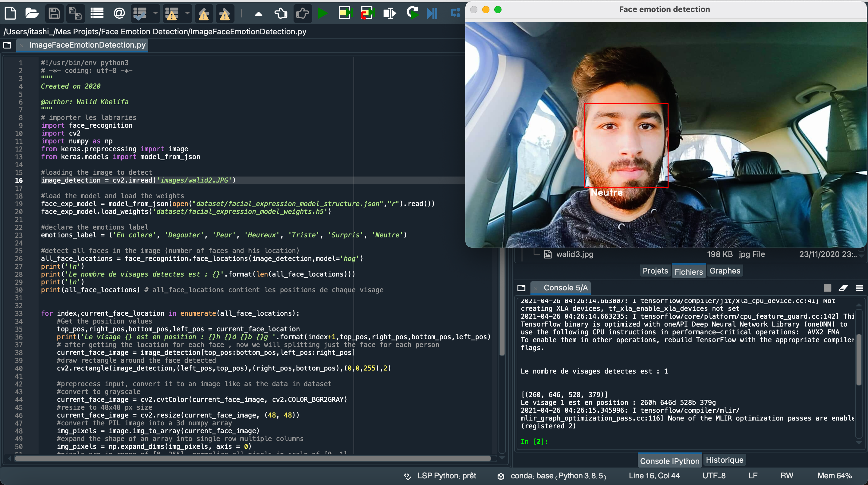Go to previous cursor position hand icon
The image size is (868, 485).
(281, 14)
